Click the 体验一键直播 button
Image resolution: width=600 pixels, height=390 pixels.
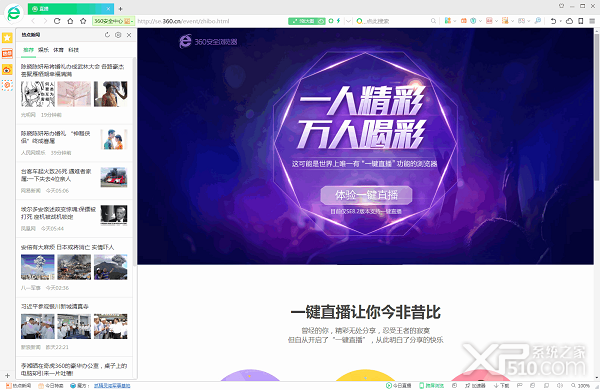pos(366,195)
